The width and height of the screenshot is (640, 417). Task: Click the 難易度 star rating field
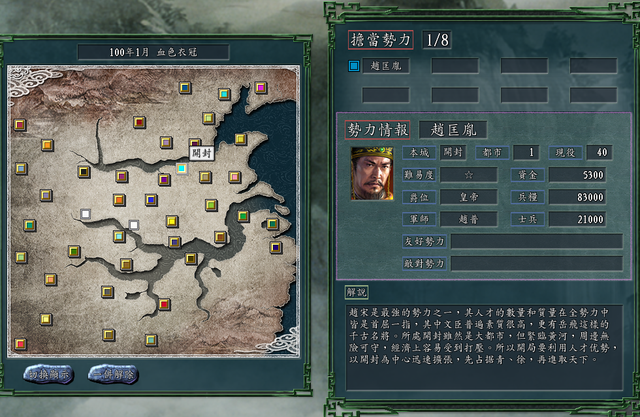pyautogui.click(x=469, y=175)
